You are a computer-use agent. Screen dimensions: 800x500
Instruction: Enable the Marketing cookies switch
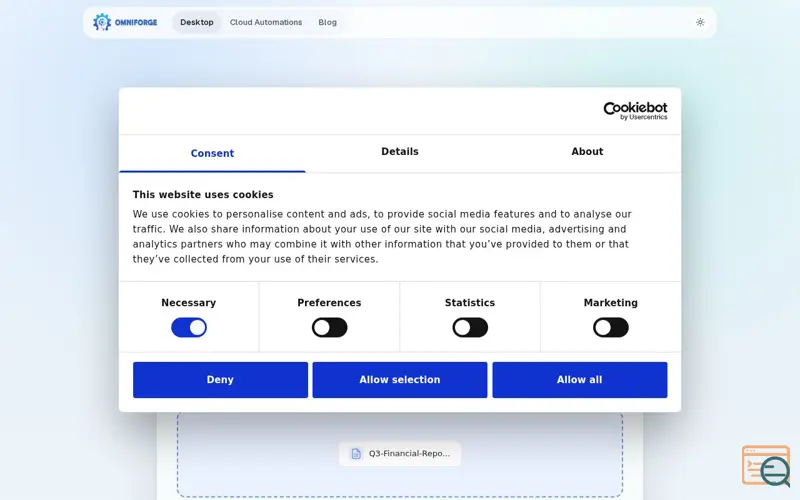point(611,328)
